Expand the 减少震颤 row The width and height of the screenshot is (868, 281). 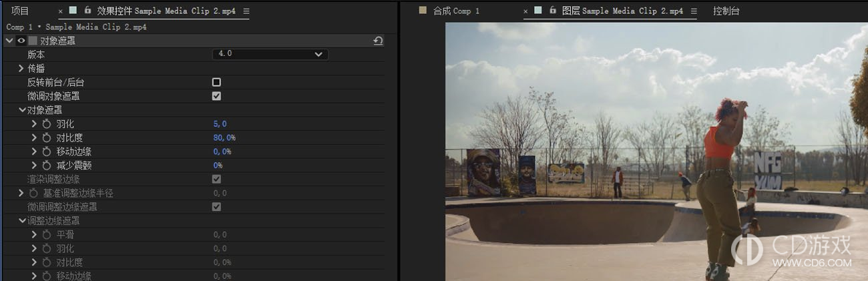pos(35,165)
